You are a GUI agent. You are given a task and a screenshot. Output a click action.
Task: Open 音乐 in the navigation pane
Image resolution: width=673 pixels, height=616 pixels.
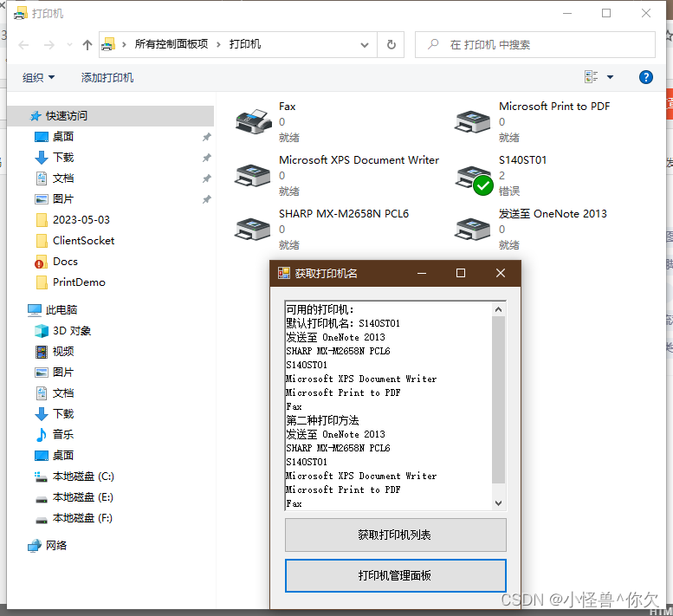pyautogui.click(x=55, y=434)
